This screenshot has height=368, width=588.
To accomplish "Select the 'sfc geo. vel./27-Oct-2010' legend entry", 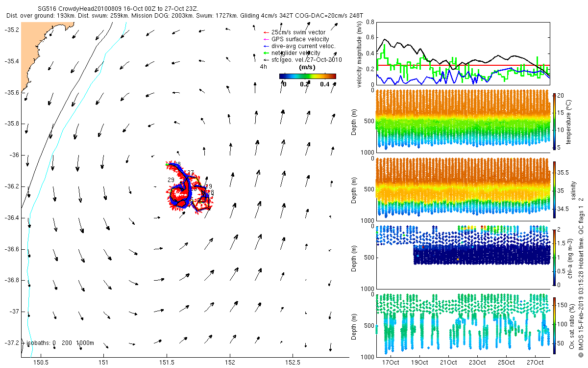I will tap(303, 59).
